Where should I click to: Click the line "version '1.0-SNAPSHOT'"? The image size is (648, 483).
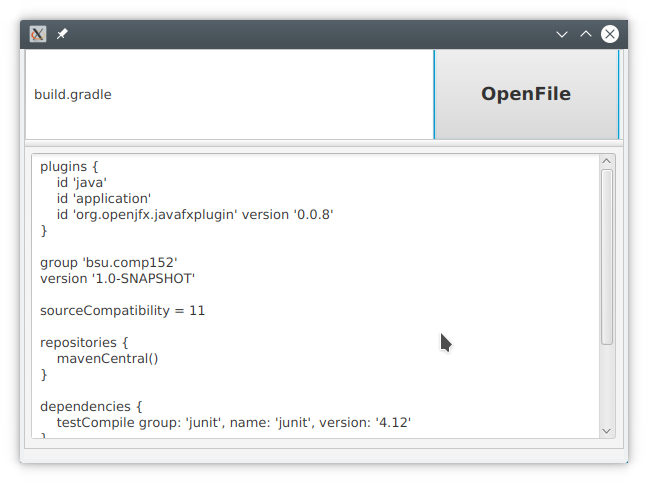[117, 279]
